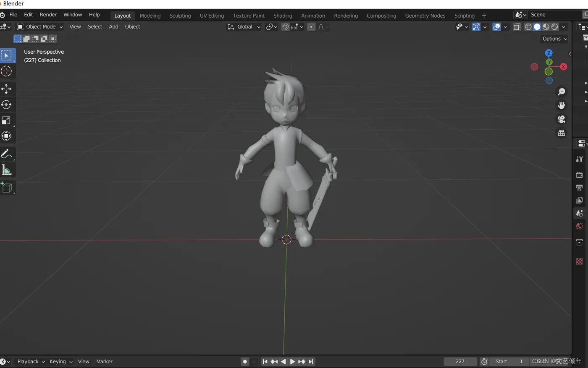This screenshot has height=368, width=588.
Task: Select the Scale tool
Action: [x=6, y=120]
